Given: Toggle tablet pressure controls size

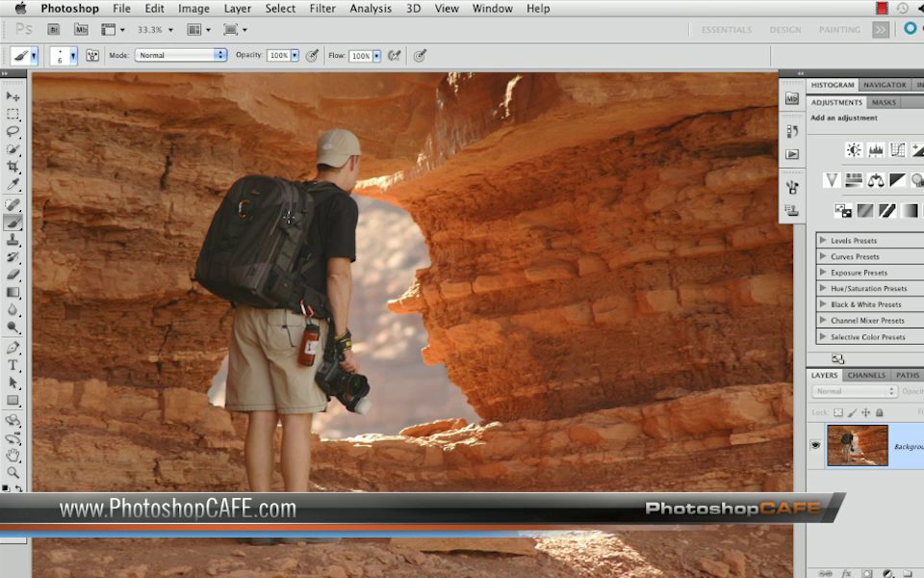Looking at the screenshot, I should (420, 56).
